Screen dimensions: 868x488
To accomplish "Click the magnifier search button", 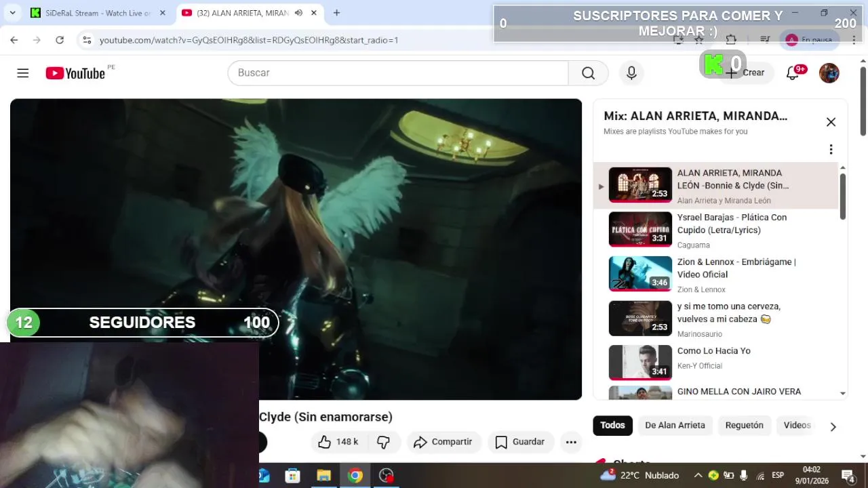I will click(x=588, y=73).
